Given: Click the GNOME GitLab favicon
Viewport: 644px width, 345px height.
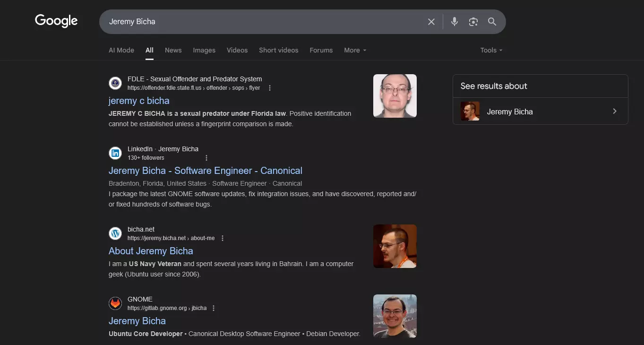Looking at the screenshot, I should point(115,303).
